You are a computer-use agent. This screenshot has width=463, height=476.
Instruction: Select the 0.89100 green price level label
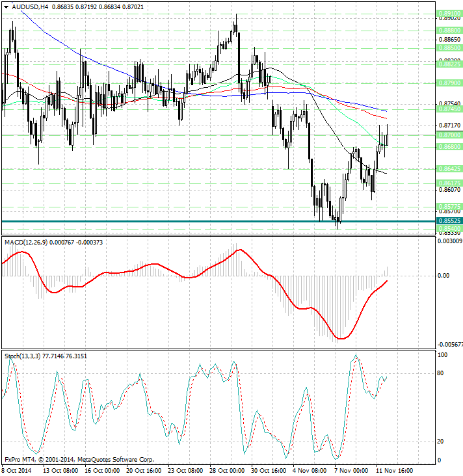tap(449, 14)
